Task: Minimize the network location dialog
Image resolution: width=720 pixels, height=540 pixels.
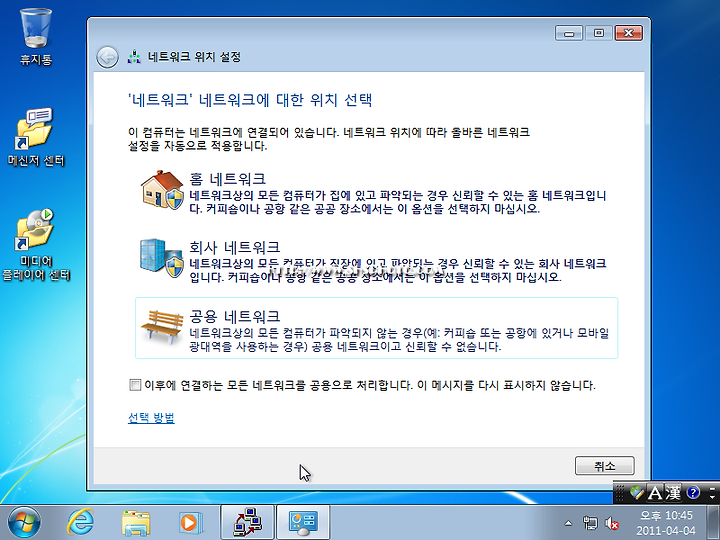Action: (x=569, y=33)
